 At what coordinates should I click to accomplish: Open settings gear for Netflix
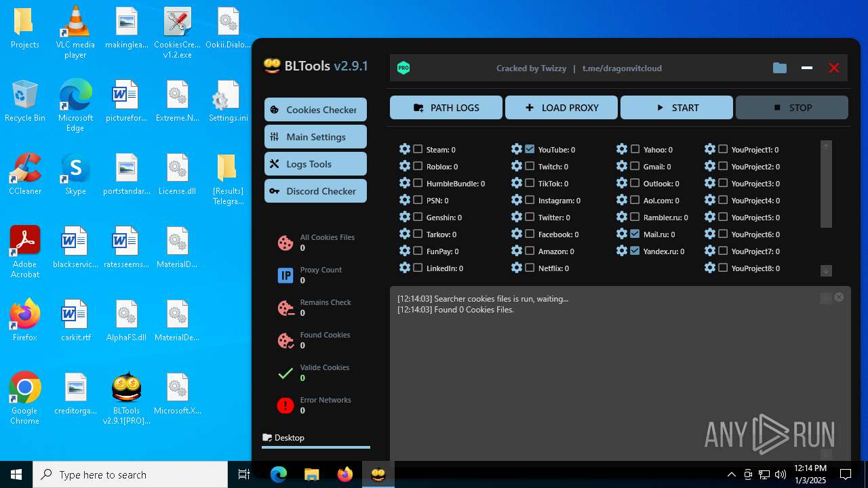[x=517, y=268]
